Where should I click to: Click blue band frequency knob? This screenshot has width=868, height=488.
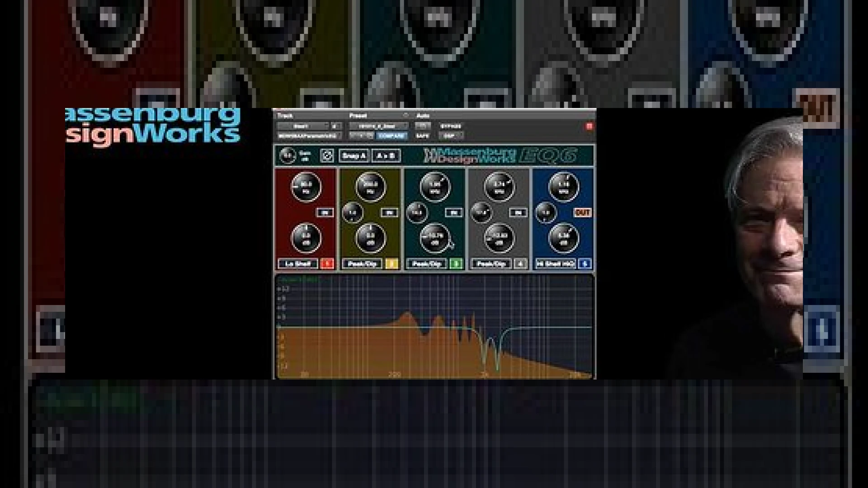point(563,187)
